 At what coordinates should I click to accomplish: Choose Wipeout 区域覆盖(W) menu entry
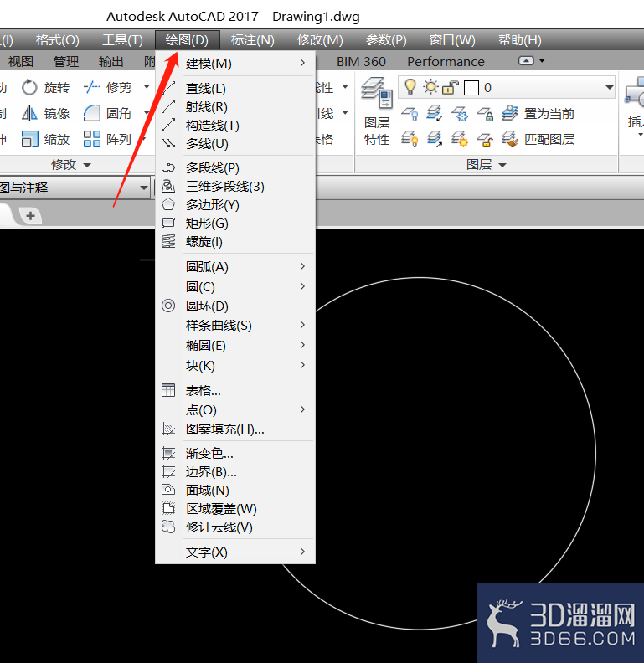click(x=235, y=509)
